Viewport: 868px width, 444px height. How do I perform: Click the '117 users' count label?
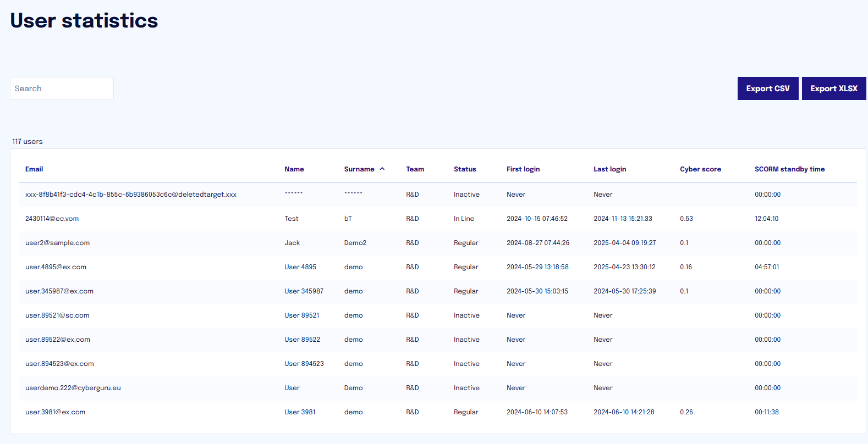click(28, 142)
